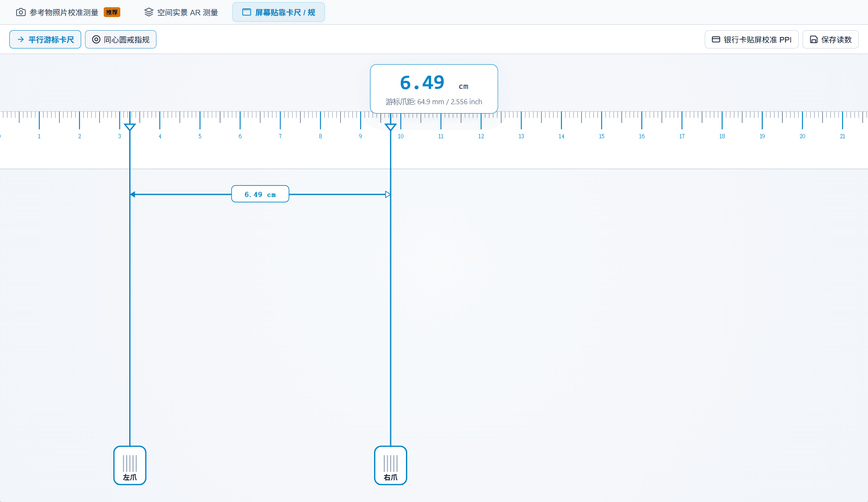Click ruler number 18
Viewport: 868px width, 502px height.
(x=722, y=136)
